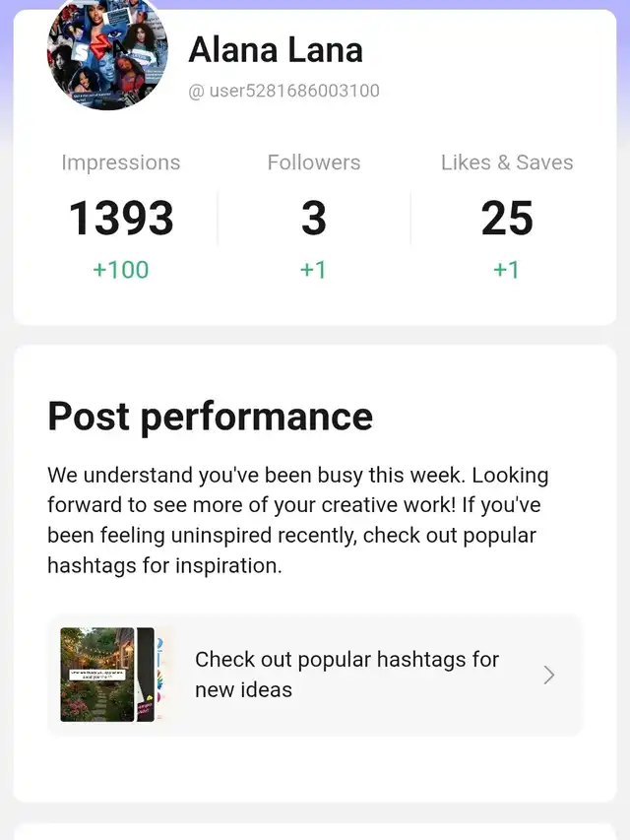The image size is (630, 840).
Task: Tap the 1393 impressions count
Action: [121, 219]
